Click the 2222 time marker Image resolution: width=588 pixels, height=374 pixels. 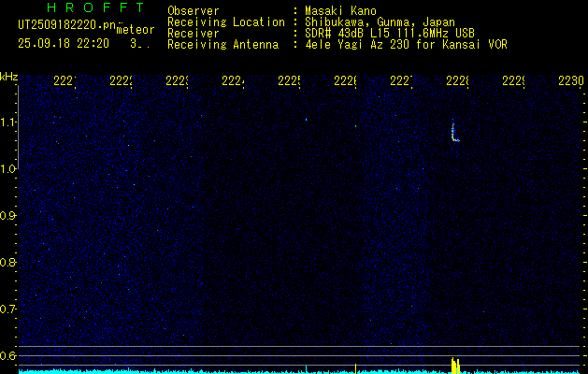pos(121,81)
